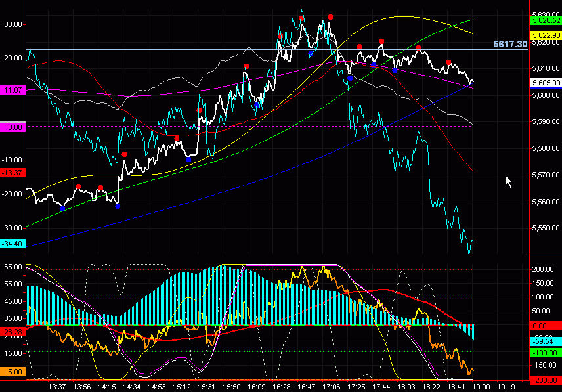Click the 45.00 indicator axis label
This screenshot has height=392, width=562.
point(13,301)
